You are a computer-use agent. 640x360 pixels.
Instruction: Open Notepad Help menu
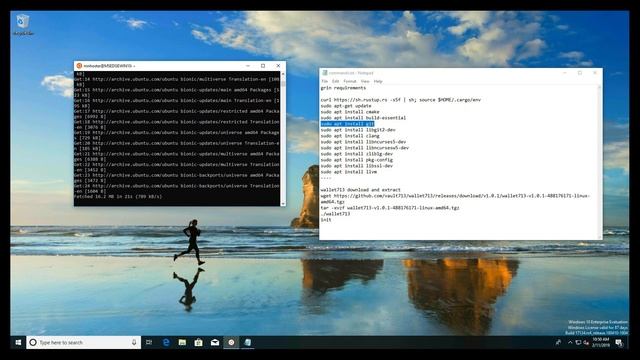tap(378, 82)
